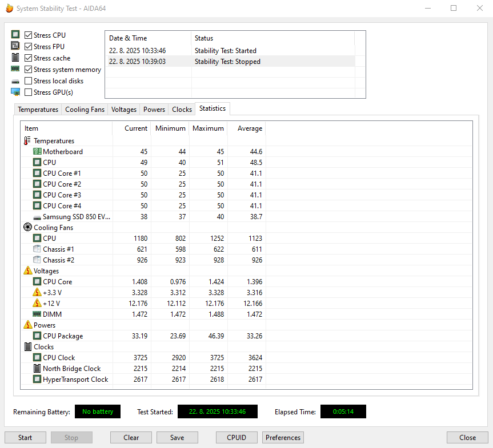493x448 pixels.
Task: Click the warning triangle beside Voltages
Action: [x=27, y=271]
